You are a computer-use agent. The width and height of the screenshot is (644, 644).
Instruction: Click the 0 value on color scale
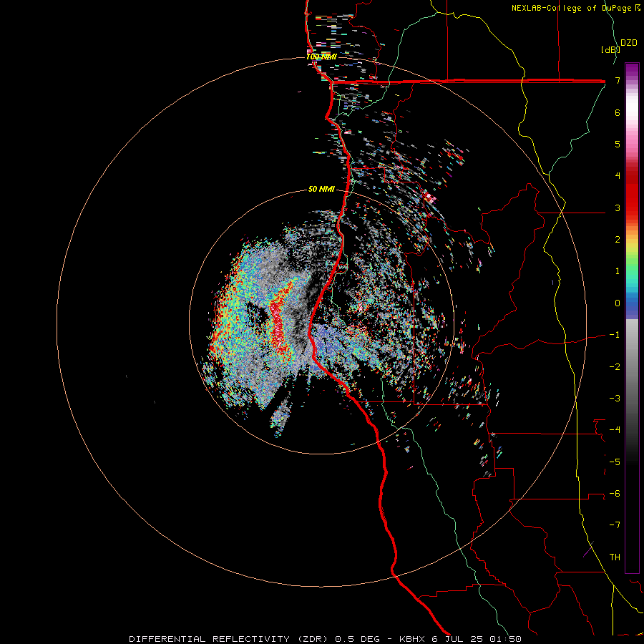[618, 303]
